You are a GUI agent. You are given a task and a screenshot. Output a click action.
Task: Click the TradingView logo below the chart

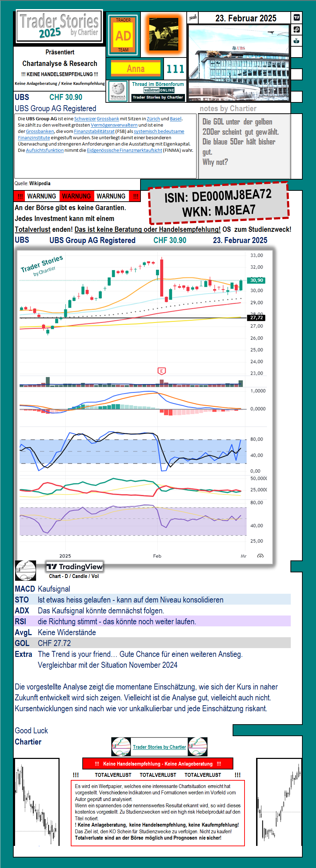[75, 566]
